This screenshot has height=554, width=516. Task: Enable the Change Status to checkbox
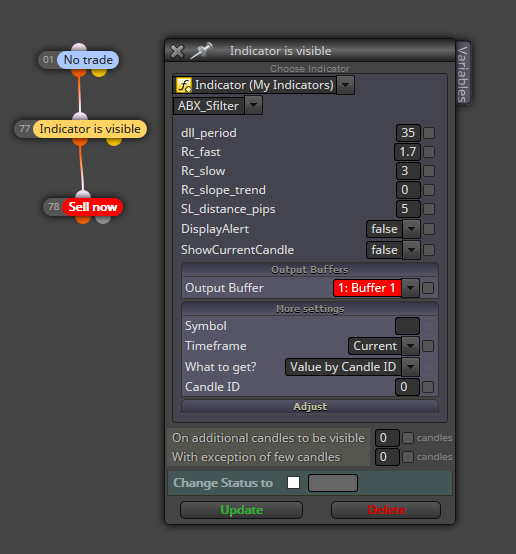[293, 483]
